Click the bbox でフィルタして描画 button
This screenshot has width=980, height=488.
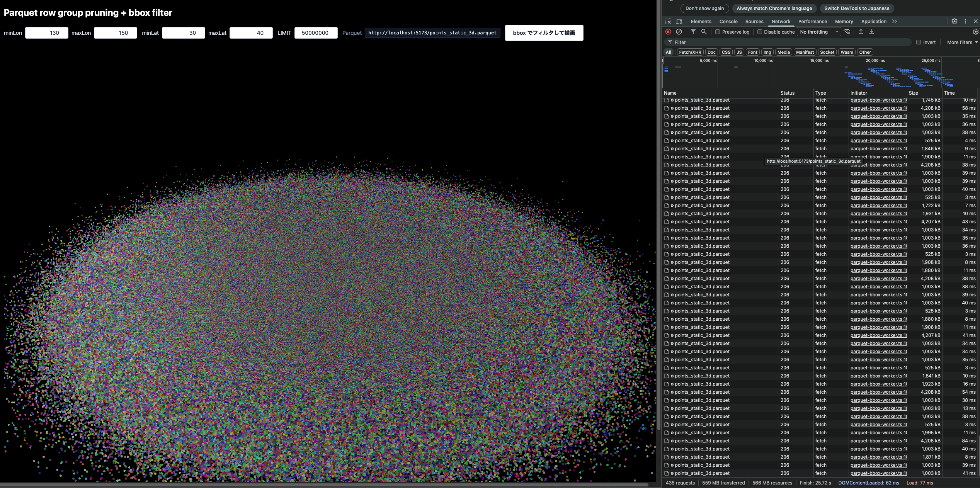[x=544, y=33]
